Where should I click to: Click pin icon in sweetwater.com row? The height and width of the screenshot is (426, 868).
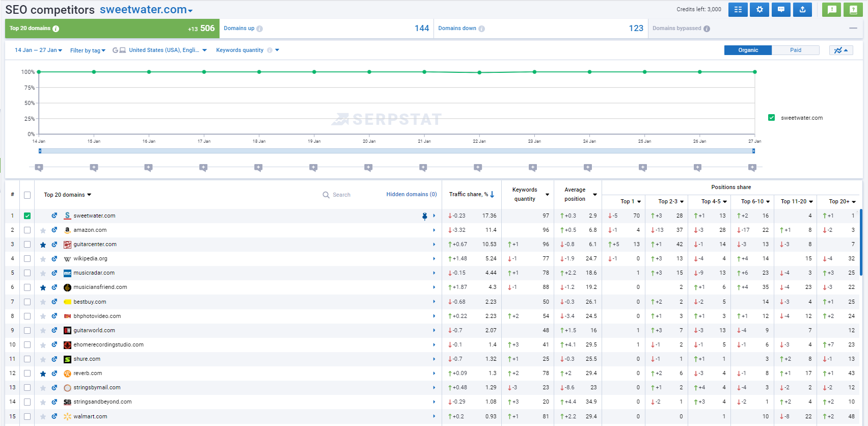coord(425,216)
